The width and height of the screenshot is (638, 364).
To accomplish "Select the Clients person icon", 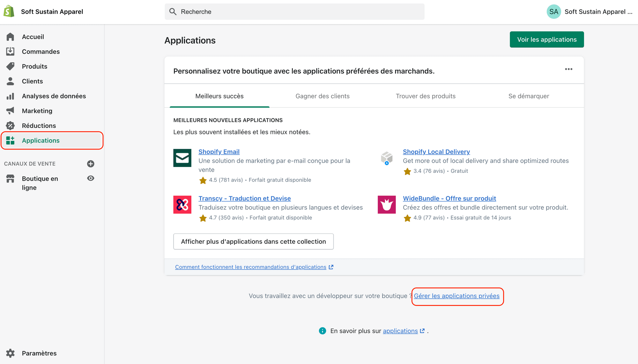I will click(x=10, y=81).
